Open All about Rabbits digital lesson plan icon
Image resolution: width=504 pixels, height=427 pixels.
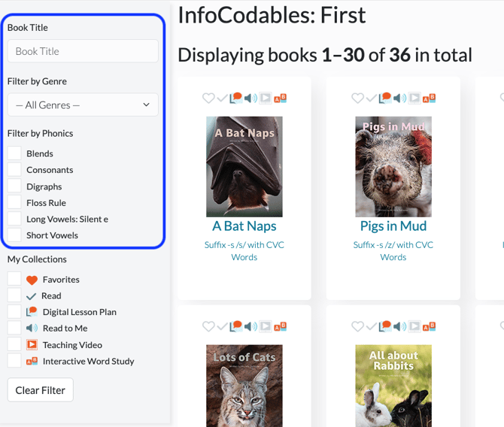click(385, 326)
